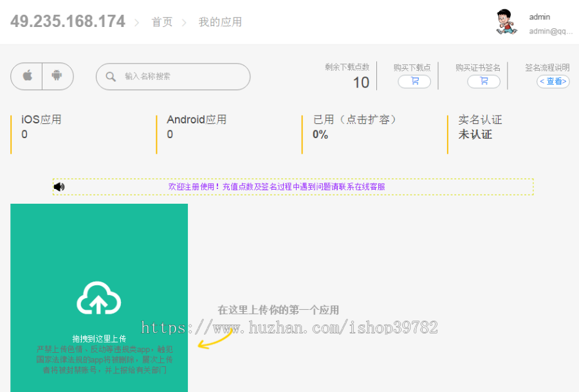
Task: Open 实名认证 未认证 status
Action: [x=479, y=127]
